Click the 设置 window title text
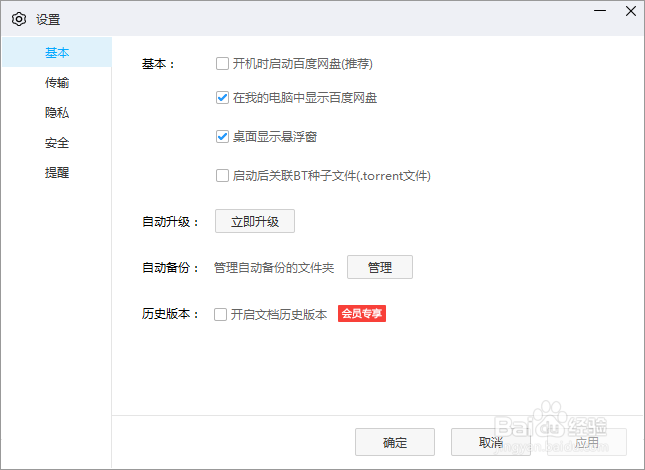The height and width of the screenshot is (470, 645). 48,19
